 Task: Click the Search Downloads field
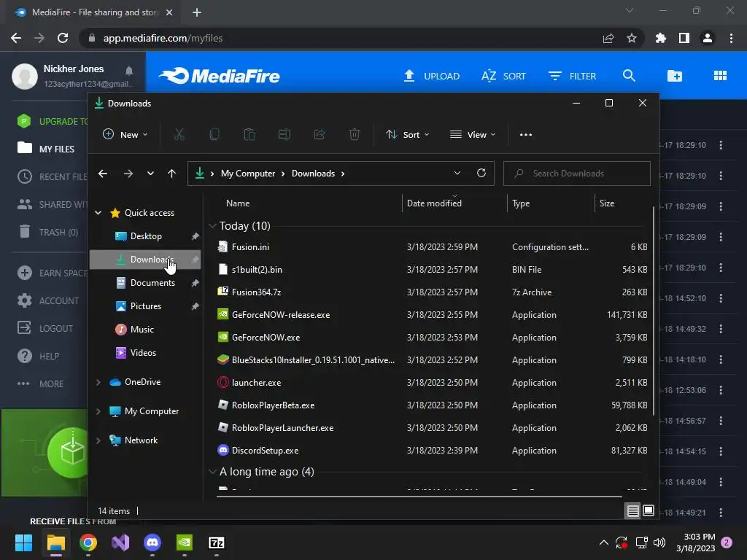point(577,174)
